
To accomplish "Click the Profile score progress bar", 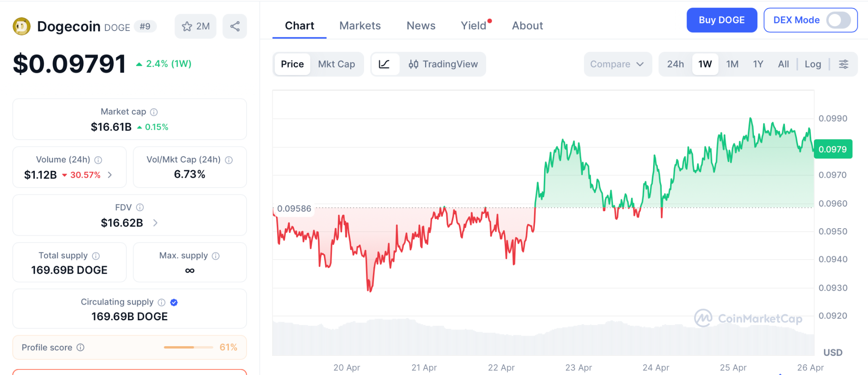I will [x=188, y=347].
